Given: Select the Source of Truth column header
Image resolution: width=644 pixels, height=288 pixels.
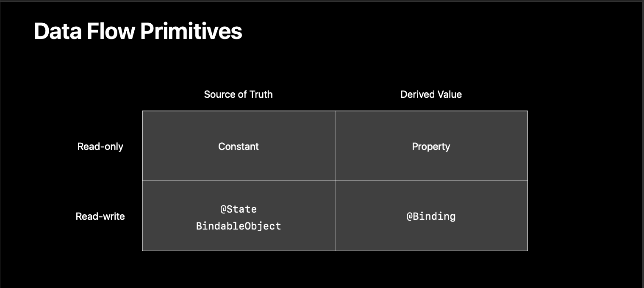Looking at the screenshot, I should (238, 94).
